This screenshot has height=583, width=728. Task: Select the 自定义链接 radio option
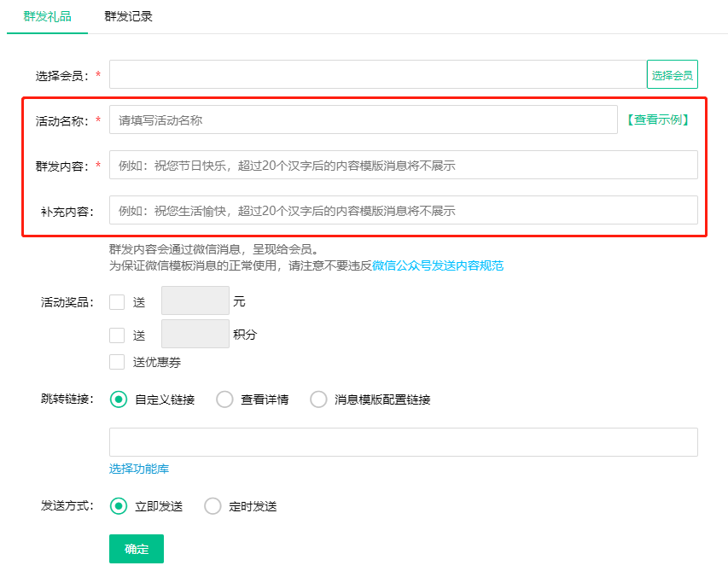[x=119, y=399]
